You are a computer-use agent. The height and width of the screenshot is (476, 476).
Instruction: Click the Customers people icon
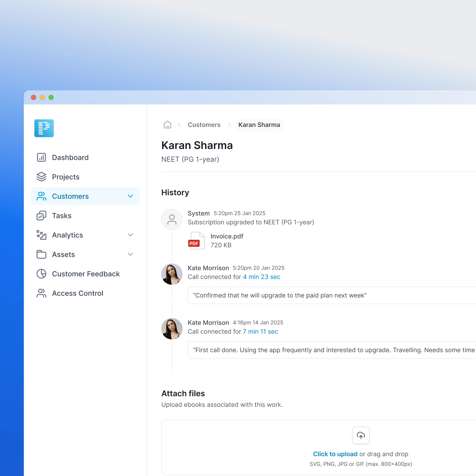(41, 196)
